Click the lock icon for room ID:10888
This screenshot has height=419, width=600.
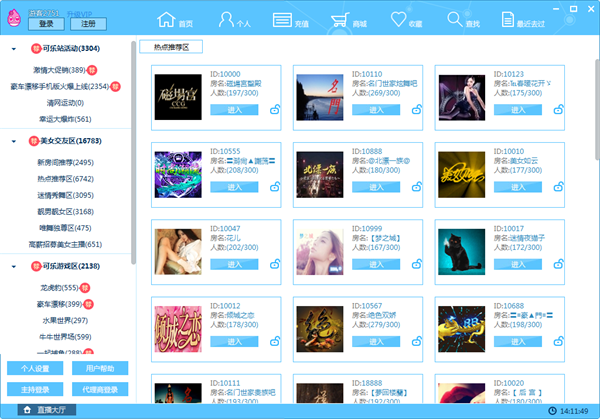pos(417,187)
